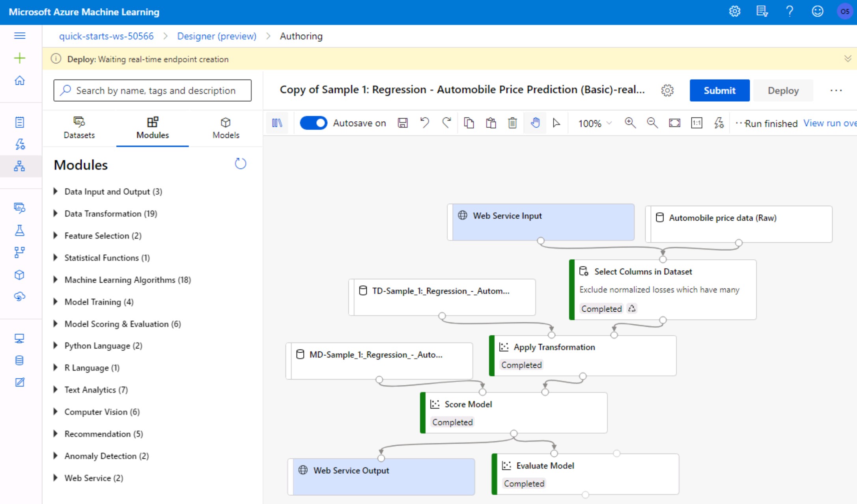The image size is (857, 504).
Task: Open Experiments flask icon in sidebar
Action: pyautogui.click(x=20, y=231)
